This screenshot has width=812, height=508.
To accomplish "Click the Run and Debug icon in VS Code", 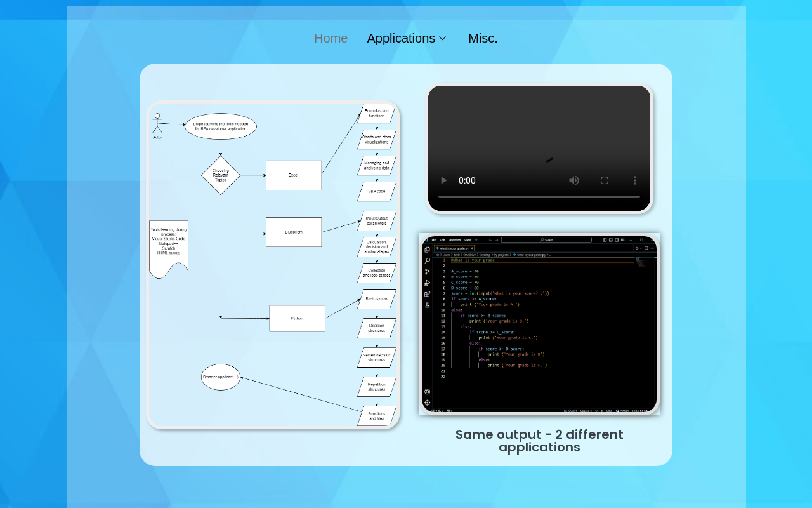I will coord(427,283).
